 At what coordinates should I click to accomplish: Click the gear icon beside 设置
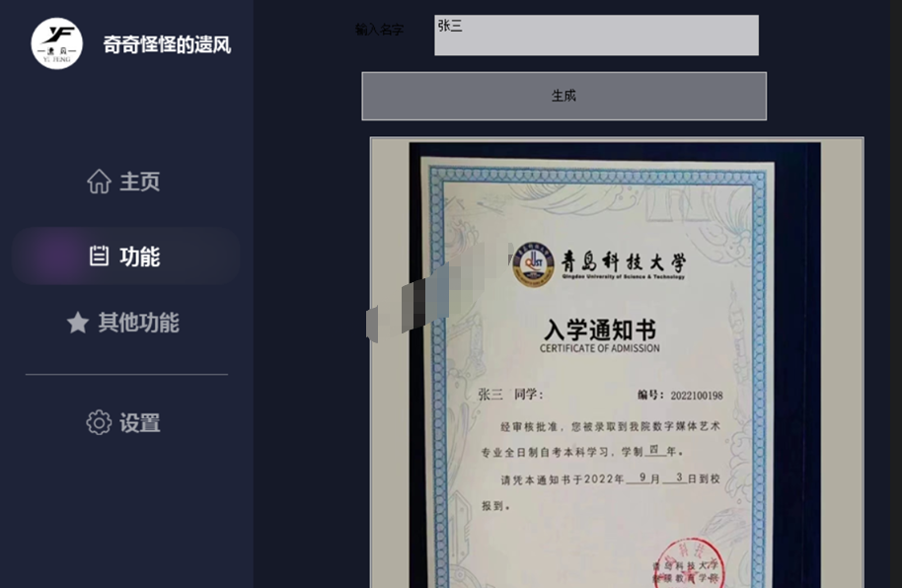coord(99,423)
